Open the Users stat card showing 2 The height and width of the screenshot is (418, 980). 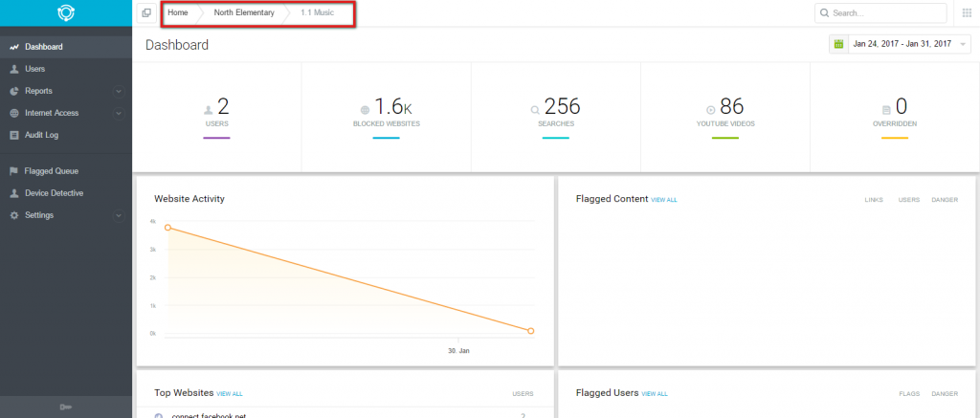217,117
